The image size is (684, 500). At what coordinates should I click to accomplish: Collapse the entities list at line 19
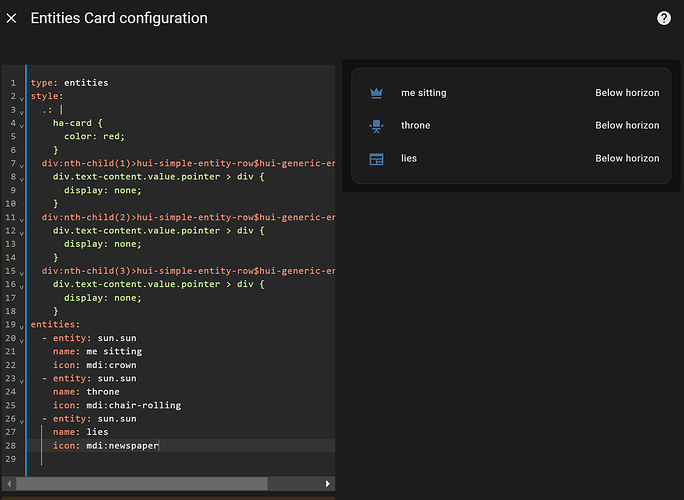click(22, 325)
